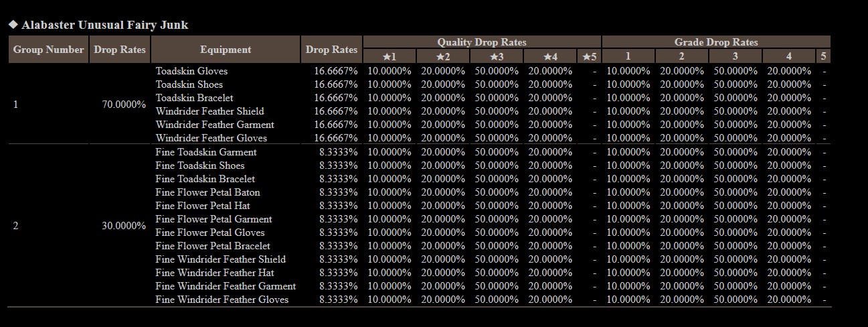Click 16.6667% drop rate for Toadskin Bracelet
The height and width of the screenshot is (327, 868).
[x=335, y=98]
